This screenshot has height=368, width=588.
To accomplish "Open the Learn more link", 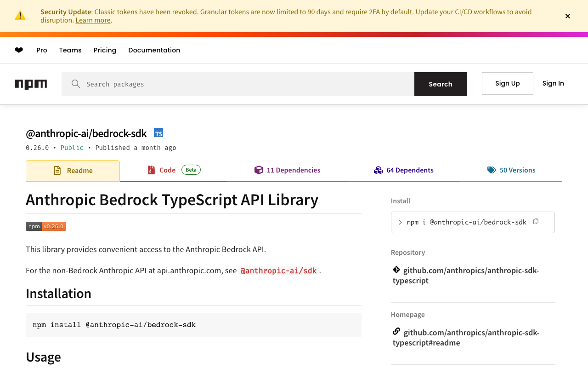I will (93, 20).
